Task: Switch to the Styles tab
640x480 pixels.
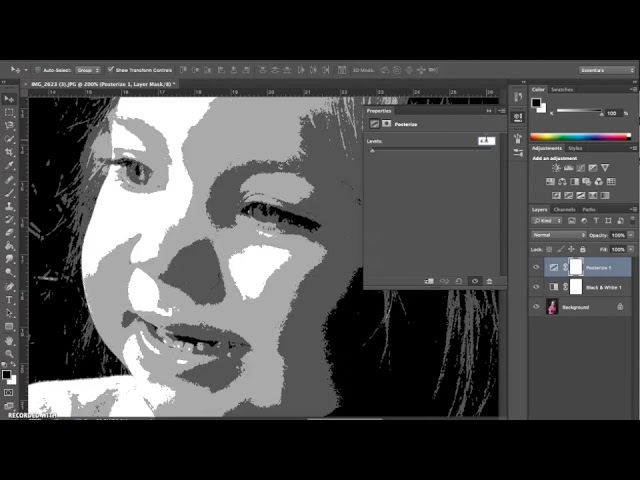Action: pos(574,148)
